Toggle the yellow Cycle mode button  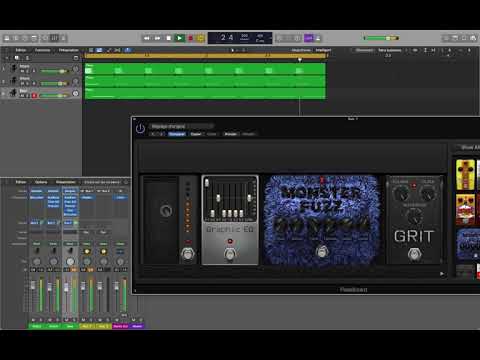coord(200,38)
